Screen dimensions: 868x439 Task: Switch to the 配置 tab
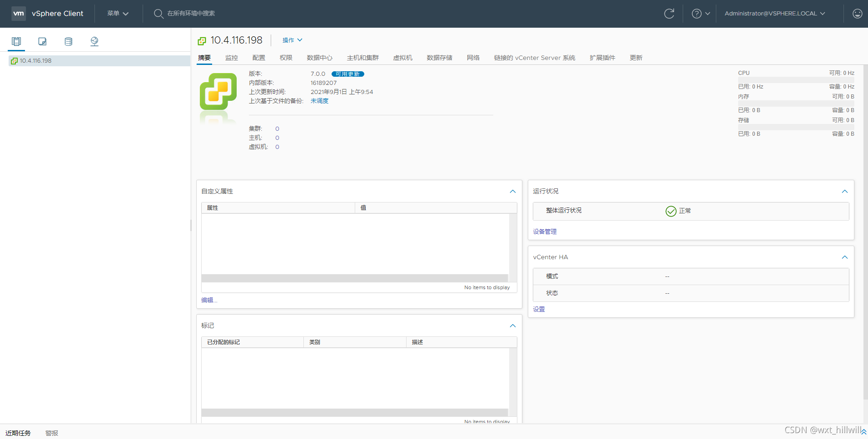coord(259,58)
